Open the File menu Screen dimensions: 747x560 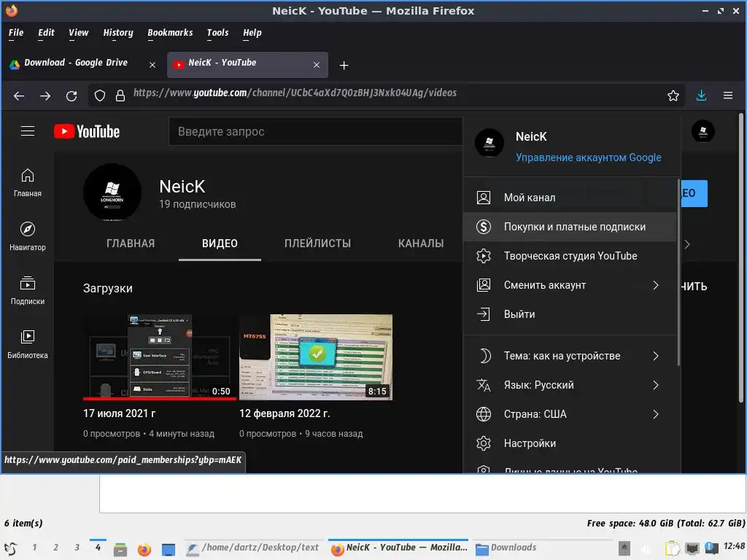(x=16, y=33)
